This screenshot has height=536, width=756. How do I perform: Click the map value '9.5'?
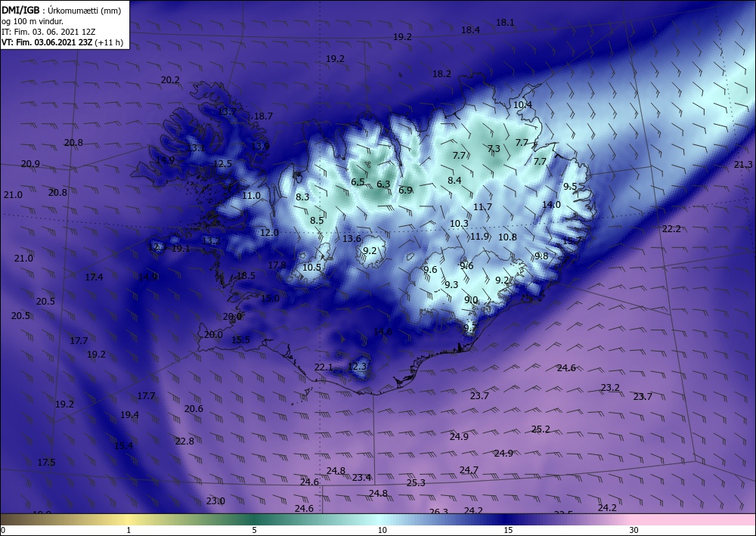pos(570,187)
